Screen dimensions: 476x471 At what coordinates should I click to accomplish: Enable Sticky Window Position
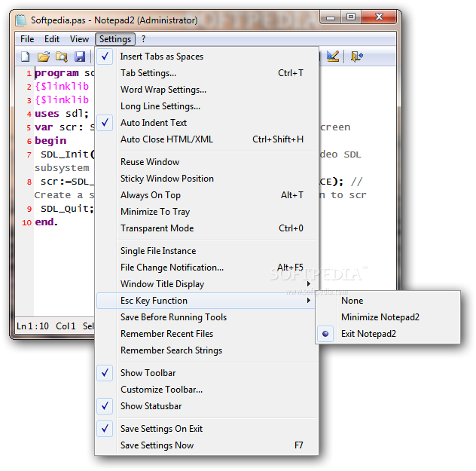pos(207,179)
